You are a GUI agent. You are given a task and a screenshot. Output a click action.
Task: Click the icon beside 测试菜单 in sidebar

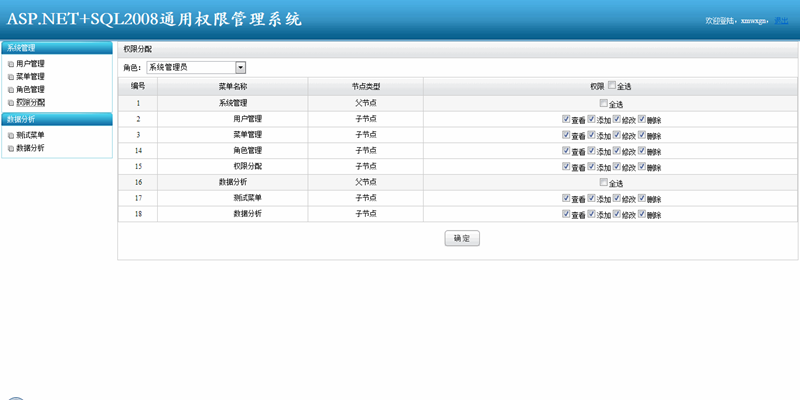click(x=11, y=136)
